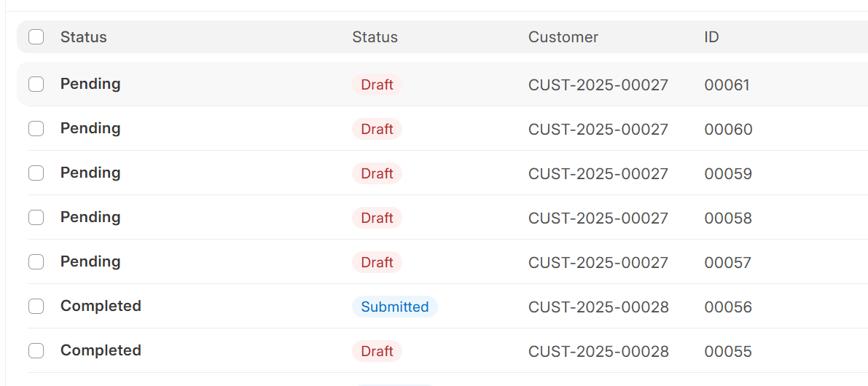Click the Draft badge on row 00055
Image resolution: width=868 pixels, height=386 pixels.
(377, 351)
